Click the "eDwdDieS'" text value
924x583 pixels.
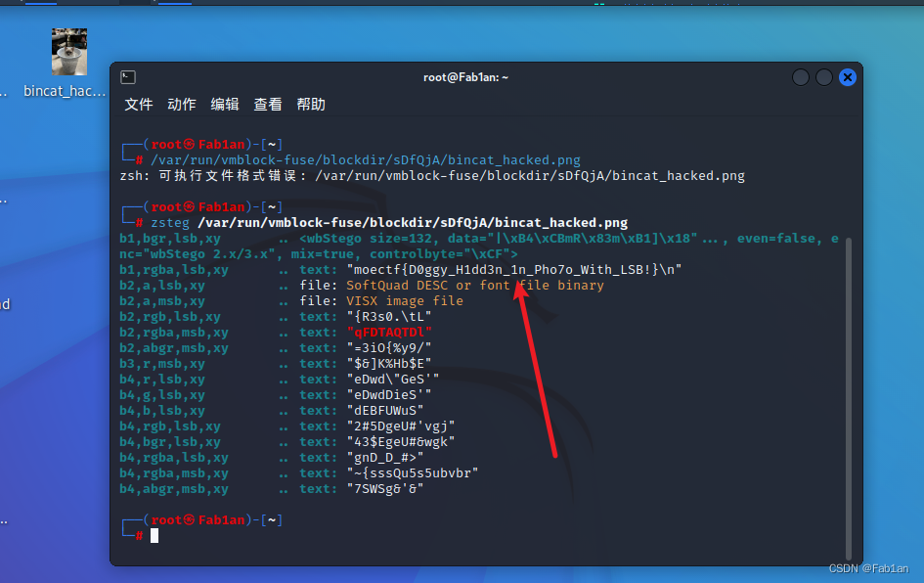click(389, 395)
